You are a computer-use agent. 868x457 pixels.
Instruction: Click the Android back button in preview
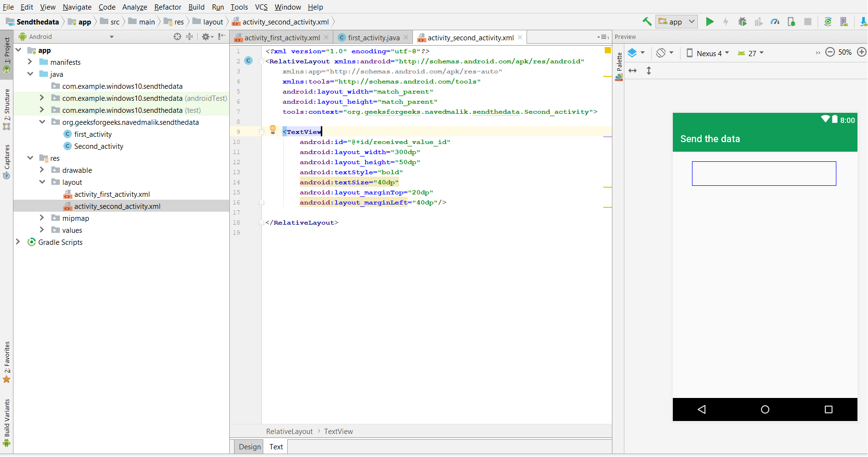click(702, 409)
